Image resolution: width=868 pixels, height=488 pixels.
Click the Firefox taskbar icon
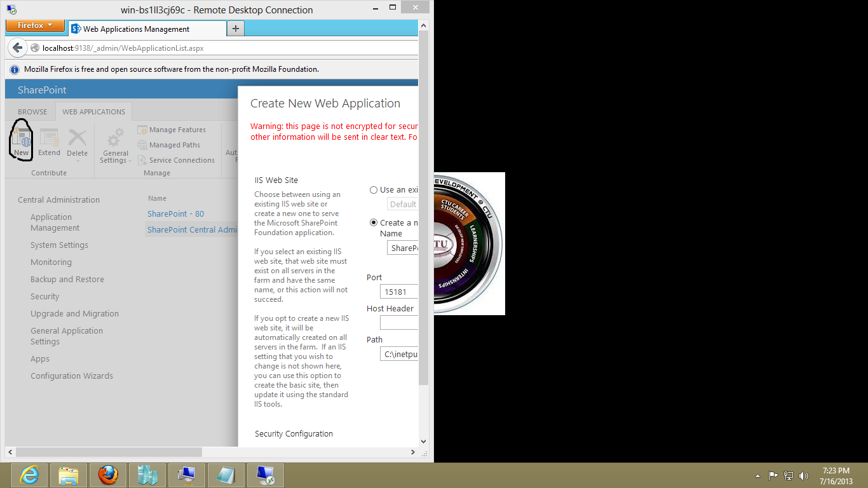click(108, 475)
